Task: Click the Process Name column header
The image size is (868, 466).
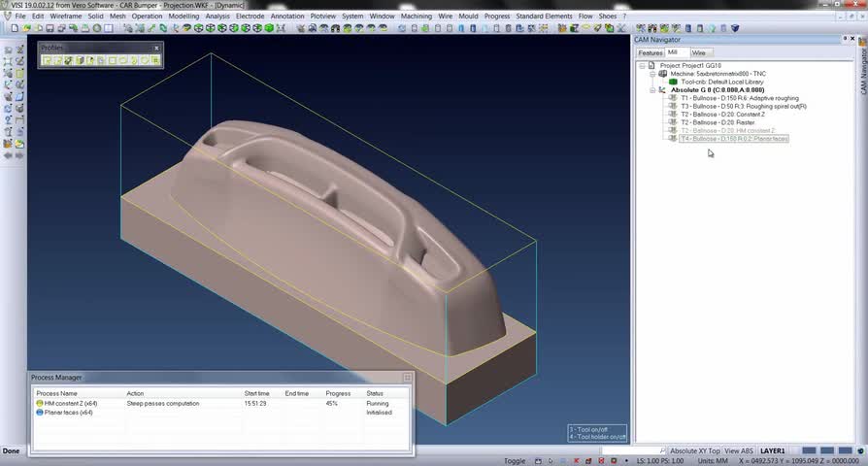Action: 56,393
